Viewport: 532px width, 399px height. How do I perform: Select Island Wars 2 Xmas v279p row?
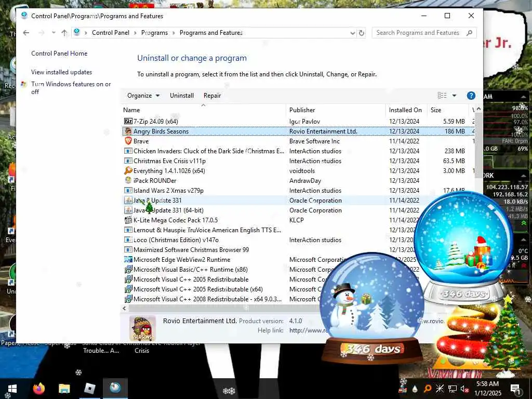(x=299, y=190)
